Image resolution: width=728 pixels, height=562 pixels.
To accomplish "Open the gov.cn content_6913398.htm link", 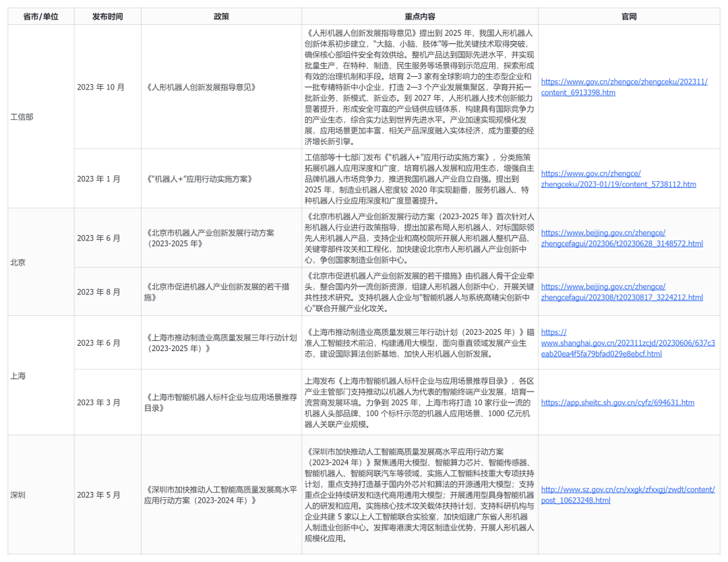I will [x=624, y=87].
